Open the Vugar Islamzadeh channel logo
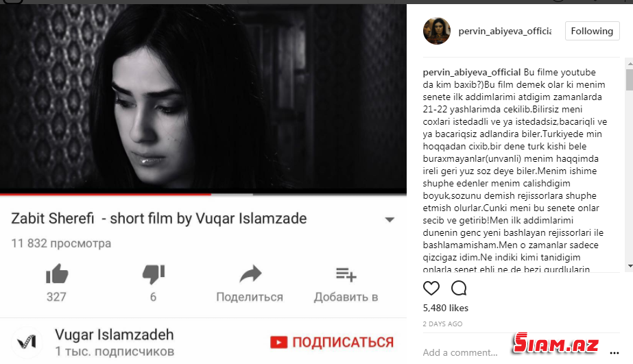Image resolution: width=633 pixels, height=364 pixels. tap(27, 343)
